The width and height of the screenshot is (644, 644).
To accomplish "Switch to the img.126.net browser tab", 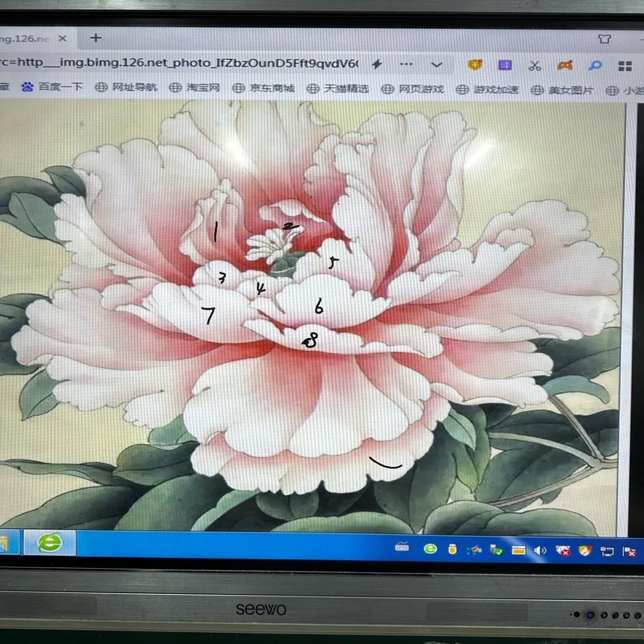I will (27, 38).
